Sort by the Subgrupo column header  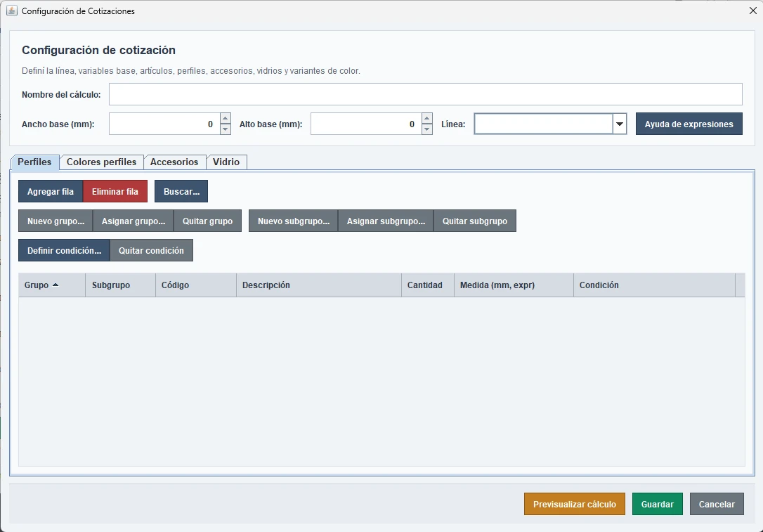[121, 285]
